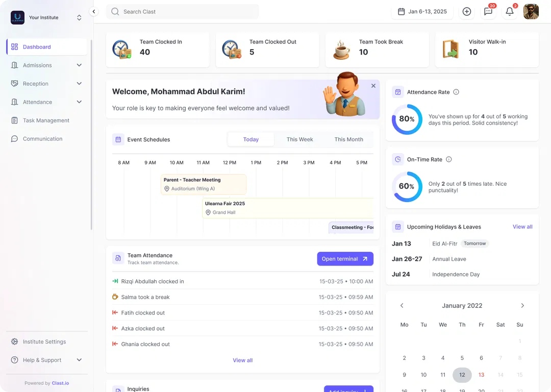Open the user profile avatar

point(531,12)
